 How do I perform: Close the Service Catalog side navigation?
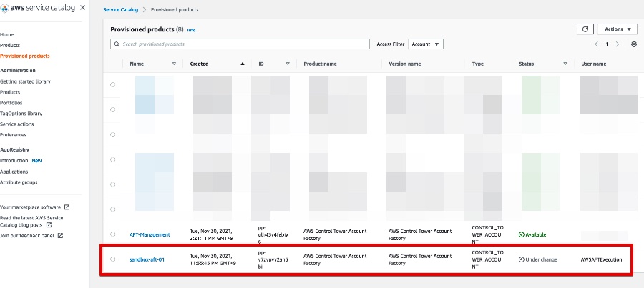[84, 9]
